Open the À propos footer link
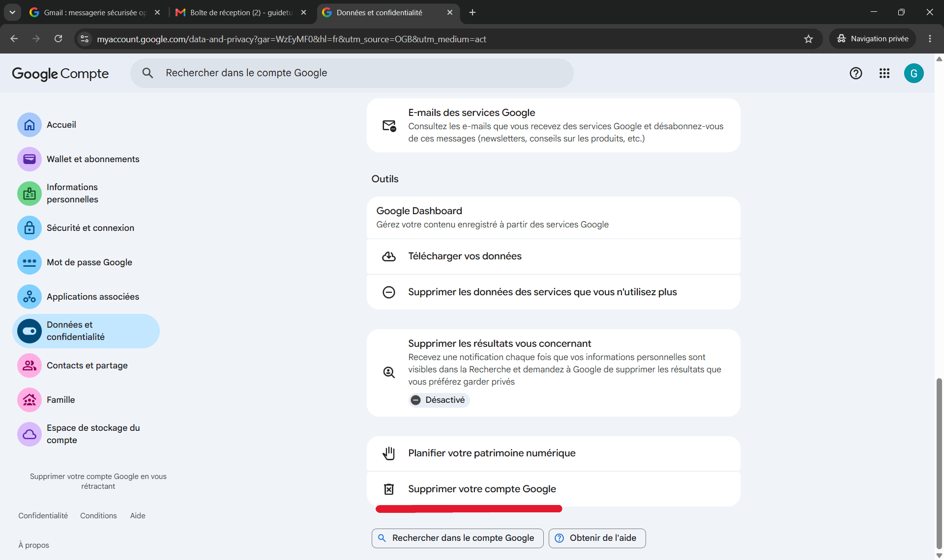Image resolution: width=944 pixels, height=560 pixels. coord(34,545)
